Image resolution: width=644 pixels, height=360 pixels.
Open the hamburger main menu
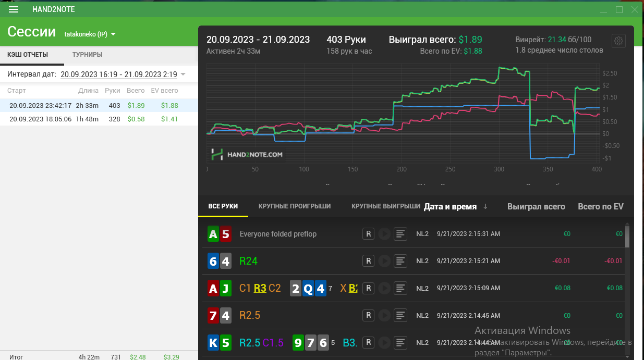point(14,9)
